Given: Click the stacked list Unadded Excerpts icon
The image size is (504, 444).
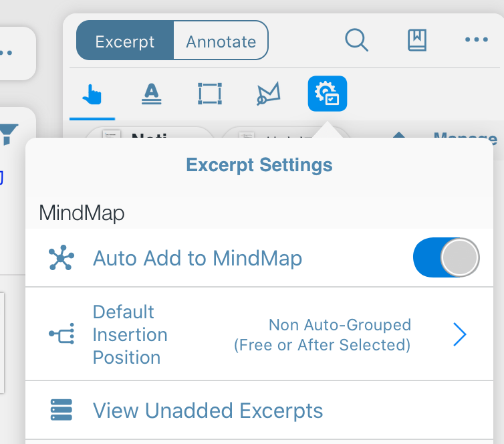Looking at the screenshot, I should click(x=61, y=410).
